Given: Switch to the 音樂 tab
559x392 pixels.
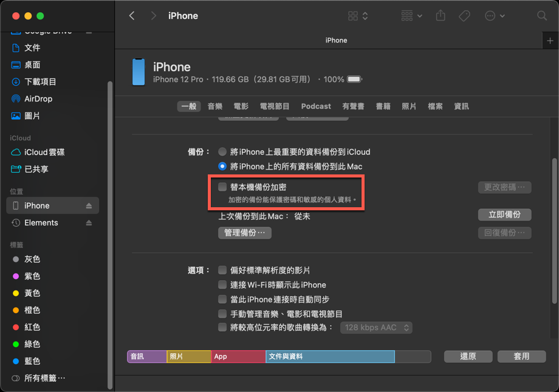Looking at the screenshot, I should tap(215, 106).
